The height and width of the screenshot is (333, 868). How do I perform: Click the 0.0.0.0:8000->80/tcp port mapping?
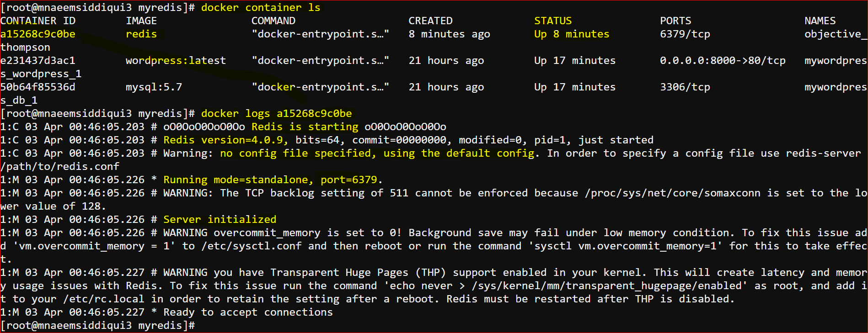tap(723, 60)
